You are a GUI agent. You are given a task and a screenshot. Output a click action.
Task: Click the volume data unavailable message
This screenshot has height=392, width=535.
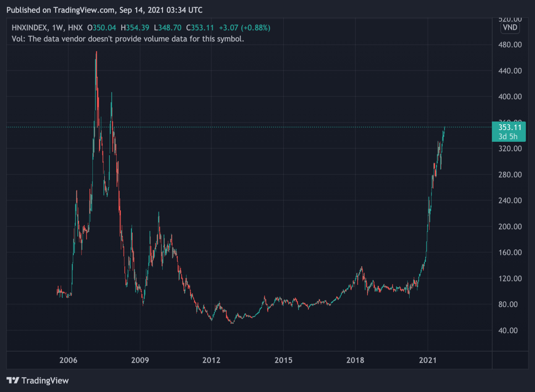coord(128,39)
